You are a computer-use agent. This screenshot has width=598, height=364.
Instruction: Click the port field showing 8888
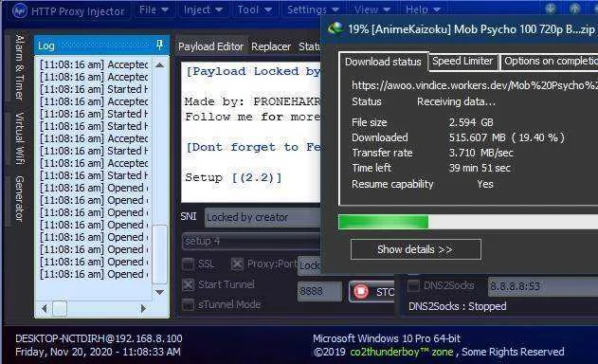tap(319, 292)
